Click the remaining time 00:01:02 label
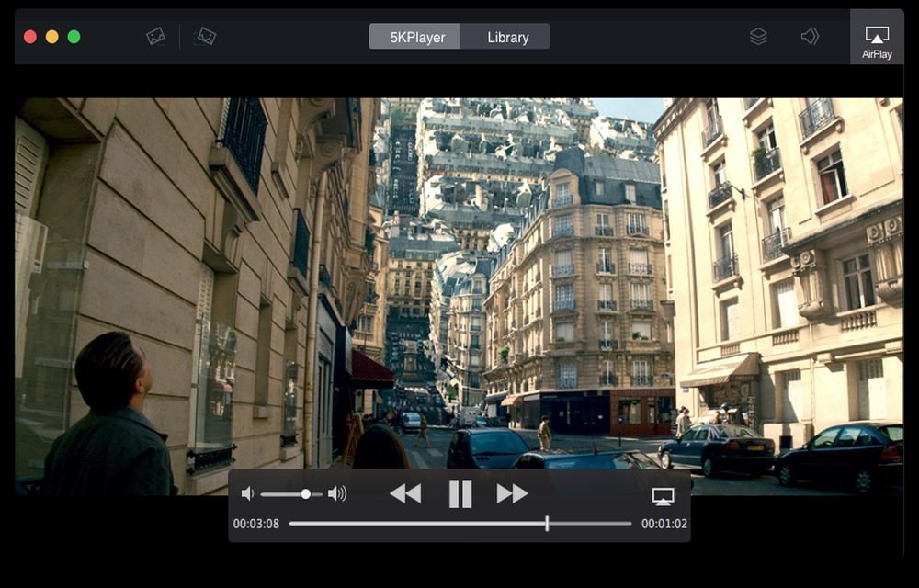Screen dimensions: 919x588 pos(664,525)
